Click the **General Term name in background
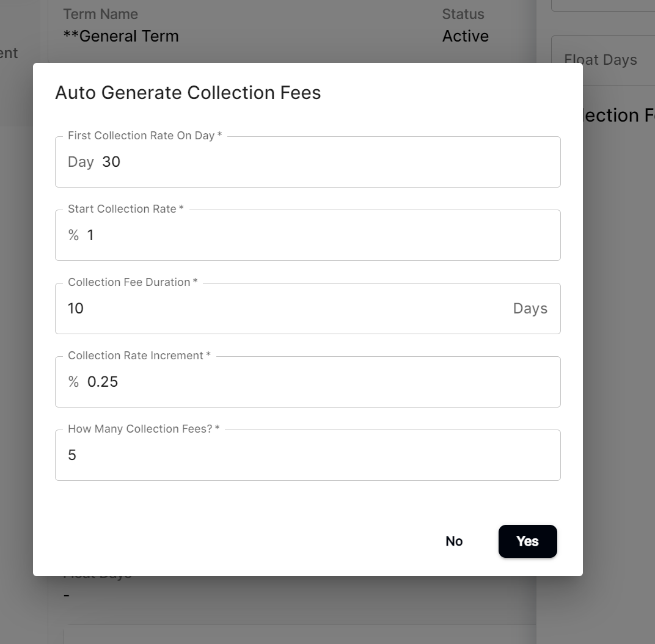Image resolution: width=655 pixels, height=644 pixels. coord(120,36)
